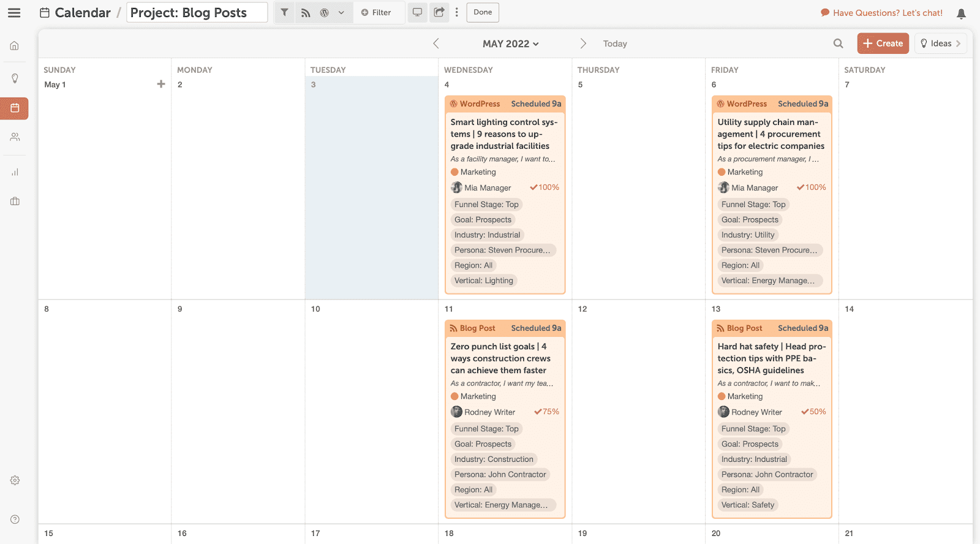This screenshot has width=980, height=544.
Task: Select Tuesday May 3 day cell
Action: pyautogui.click(x=371, y=187)
